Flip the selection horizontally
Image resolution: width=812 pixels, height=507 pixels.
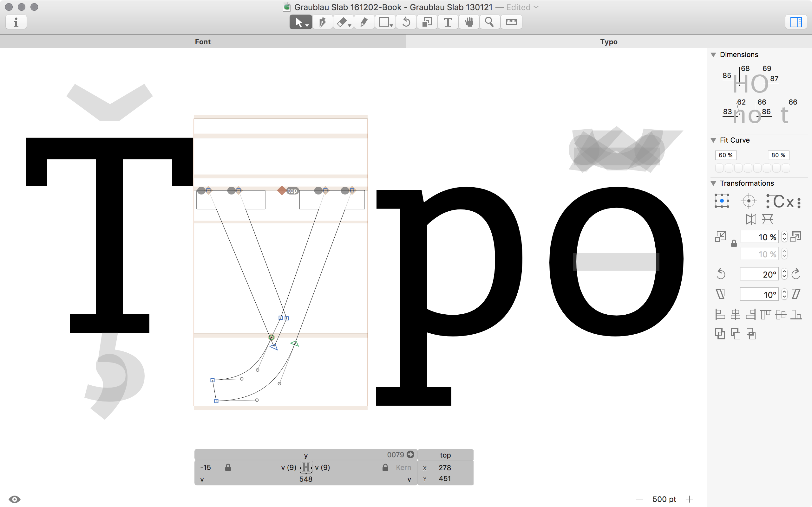click(751, 219)
